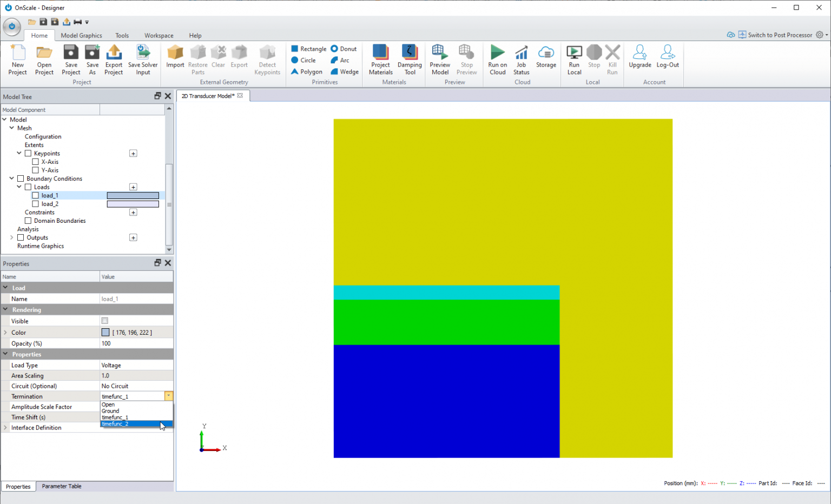Add a new load with the plus button

pos(133,187)
